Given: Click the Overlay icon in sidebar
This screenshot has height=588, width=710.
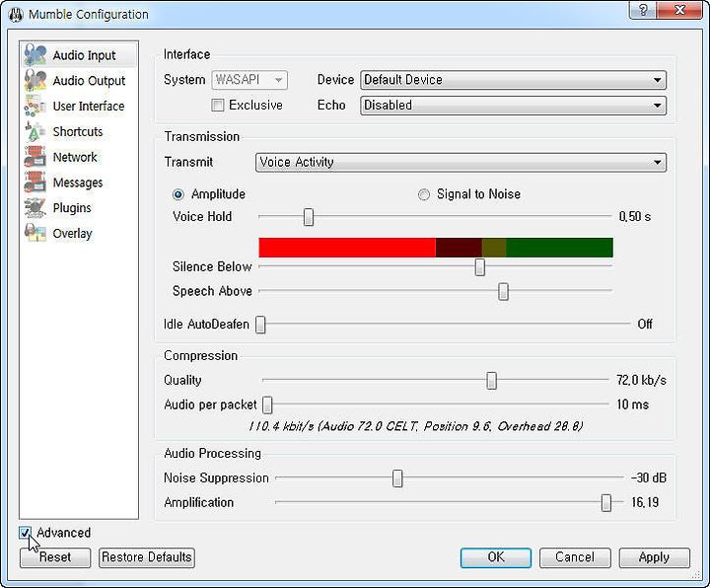Looking at the screenshot, I should point(35,233).
